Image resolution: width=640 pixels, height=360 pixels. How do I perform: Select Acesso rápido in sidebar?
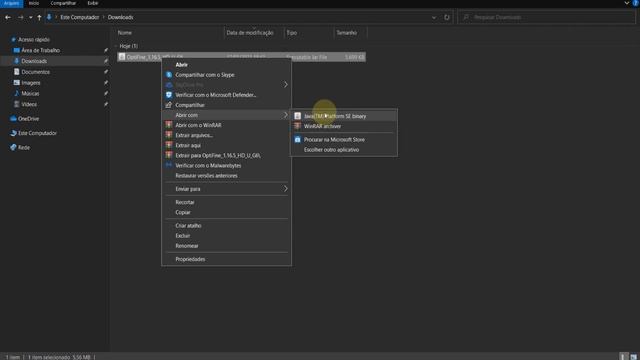point(34,40)
